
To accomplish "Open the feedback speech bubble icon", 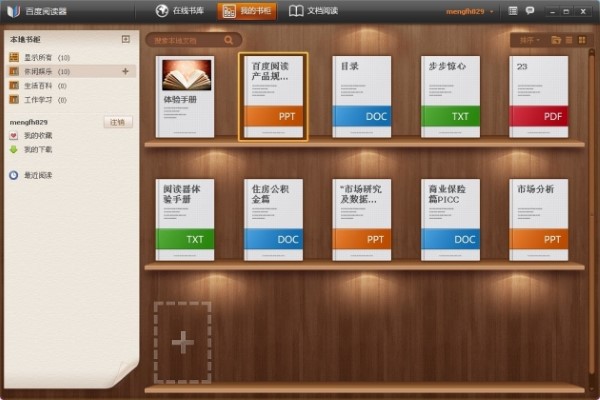I will (529, 11).
